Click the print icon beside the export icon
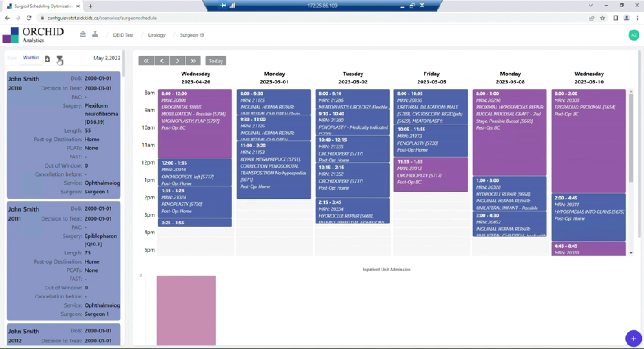This screenshot has width=644, height=349. 95,34
